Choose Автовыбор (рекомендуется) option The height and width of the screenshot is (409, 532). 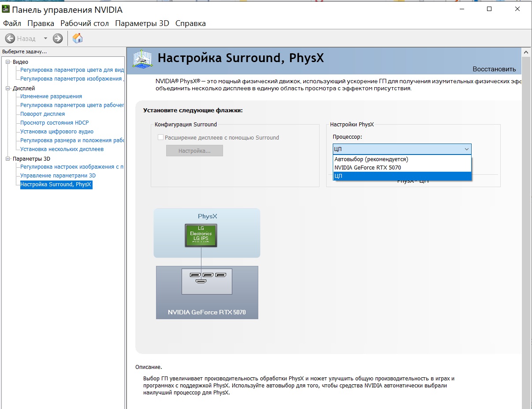tap(402, 159)
